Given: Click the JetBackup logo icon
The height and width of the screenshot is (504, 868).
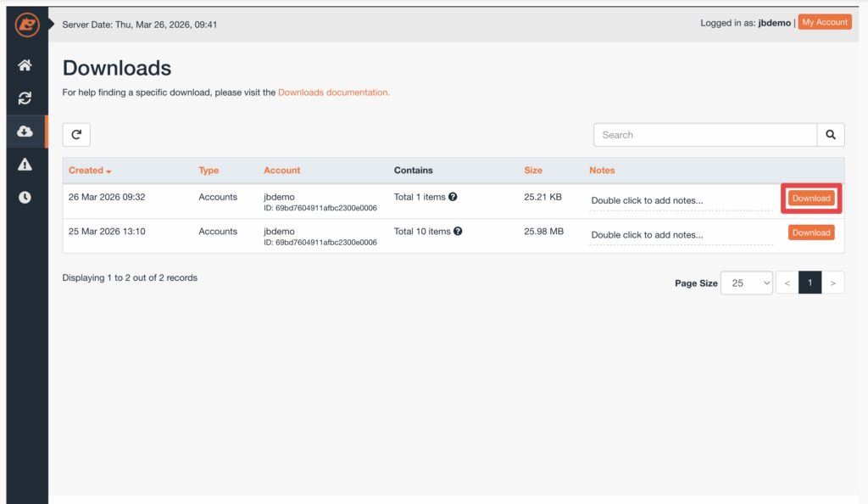Looking at the screenshot, I should [x=27, y=25].
